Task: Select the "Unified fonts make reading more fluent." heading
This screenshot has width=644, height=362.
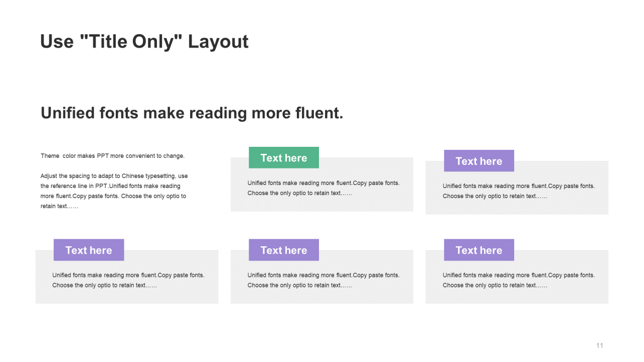Action: pos(192,113)
